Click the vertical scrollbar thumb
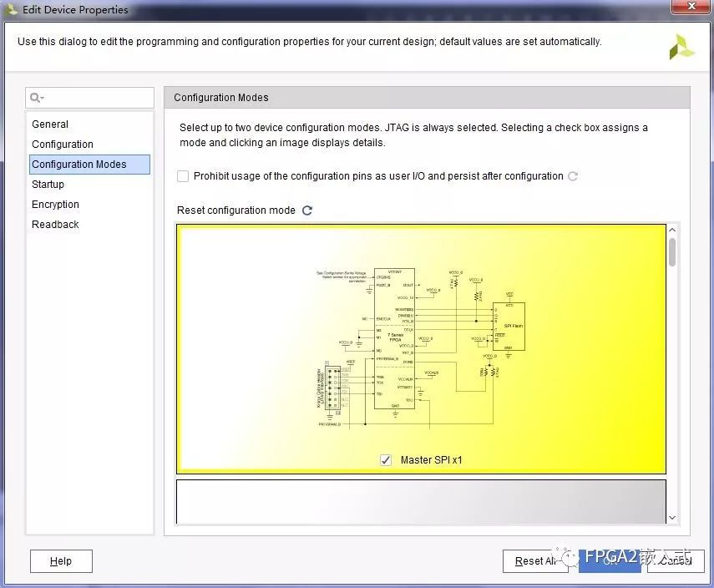Screen dimensions: 714x588 tap(672, 252)
